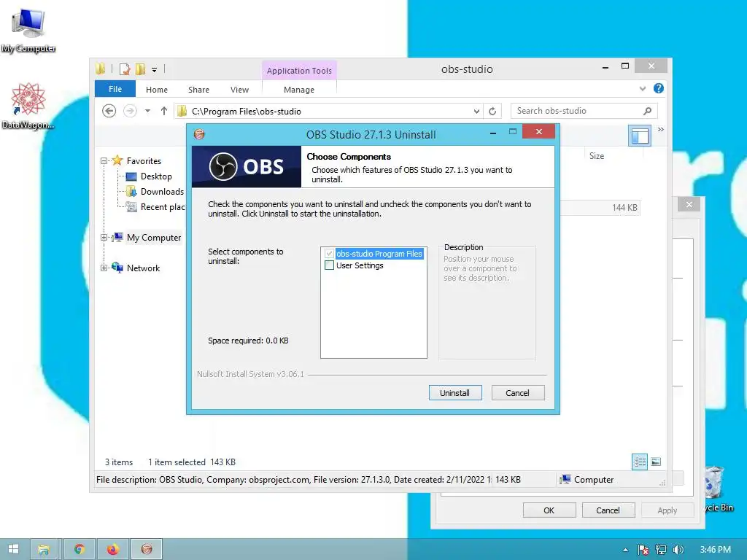747x560 pixels.
Task: Open the View ribbon tab
Action: pyautogui.click(x=239, y=90)
